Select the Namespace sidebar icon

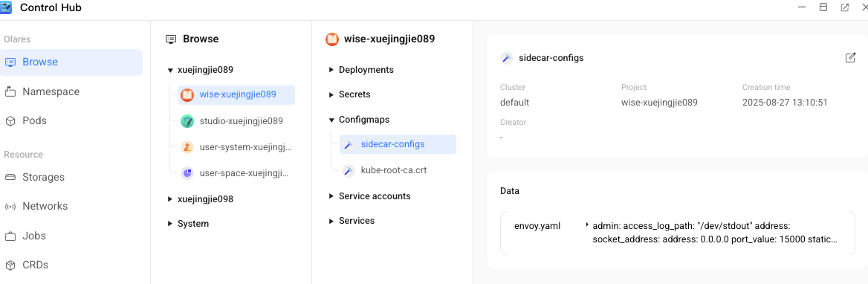click(x=10, y=92)
